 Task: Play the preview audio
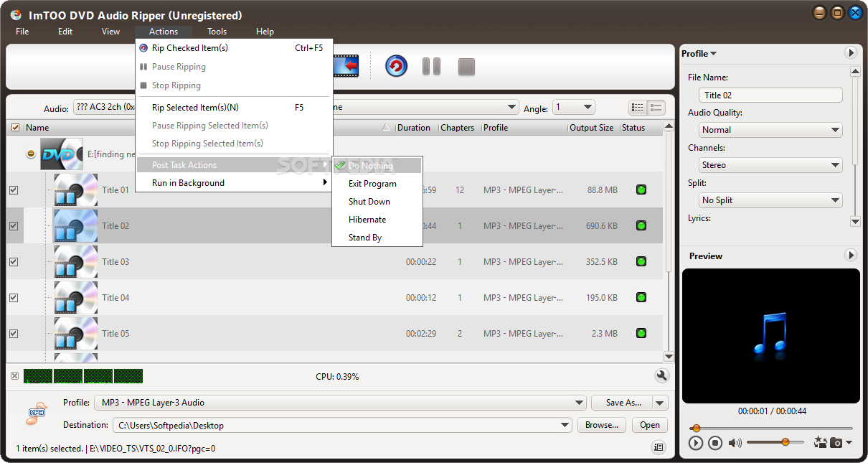[695, 443]
